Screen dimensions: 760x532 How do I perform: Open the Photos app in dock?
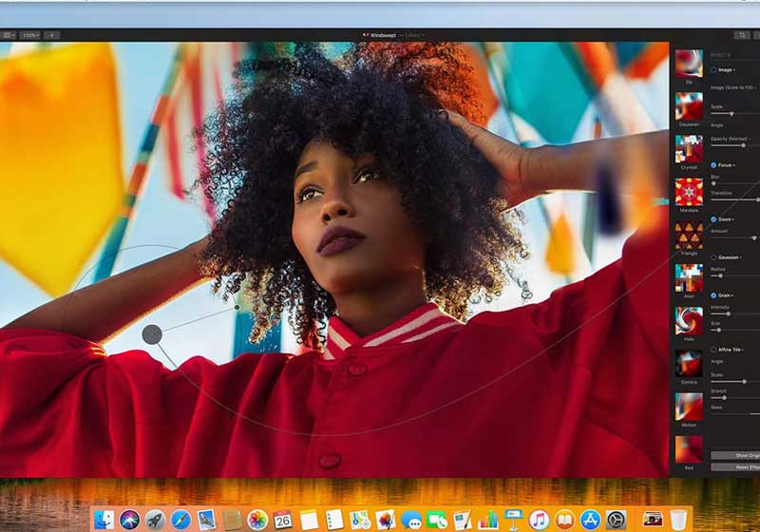pos(257,520)
